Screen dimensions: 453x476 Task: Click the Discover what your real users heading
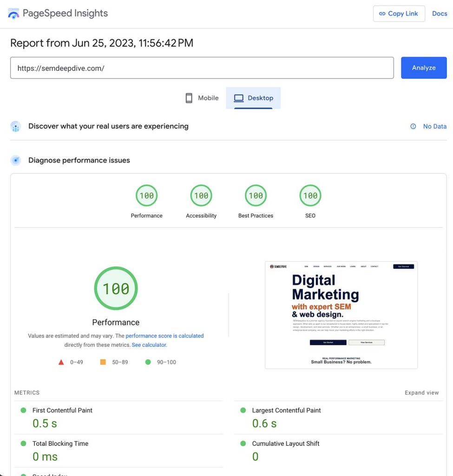[108, 126]
